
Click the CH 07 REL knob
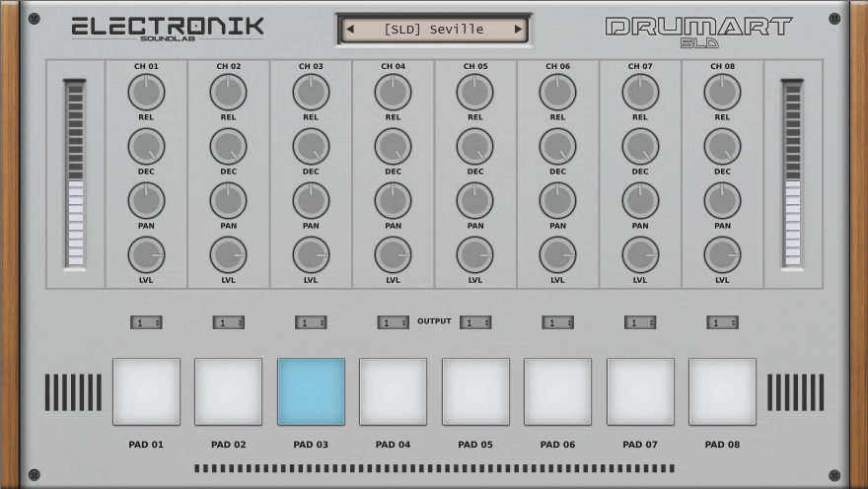(640, 93)
